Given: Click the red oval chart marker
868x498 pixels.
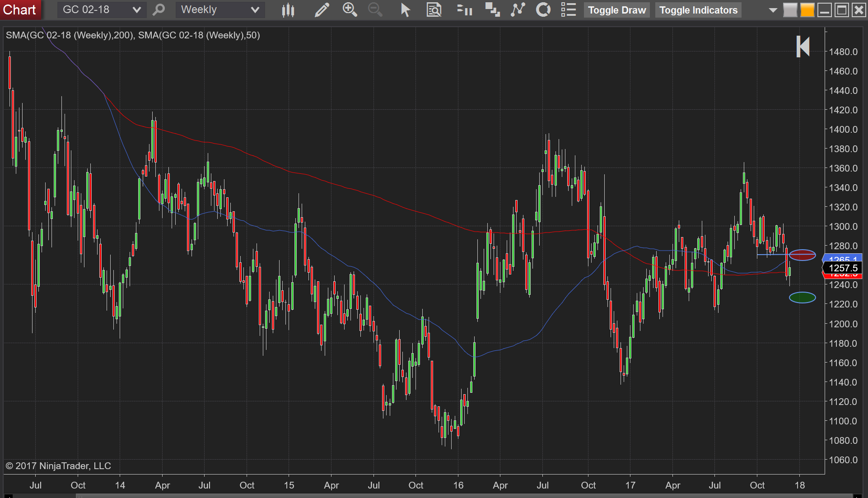Looking at the screenshot, I should [802, 255].
